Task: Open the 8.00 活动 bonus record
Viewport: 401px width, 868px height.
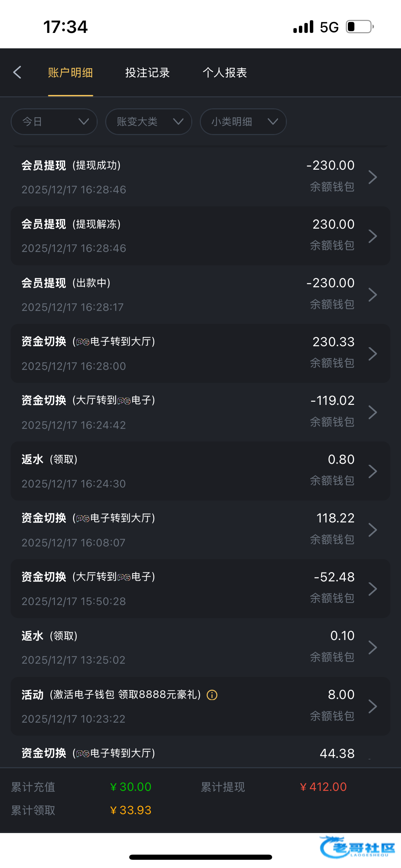Action: click(200, 706)
